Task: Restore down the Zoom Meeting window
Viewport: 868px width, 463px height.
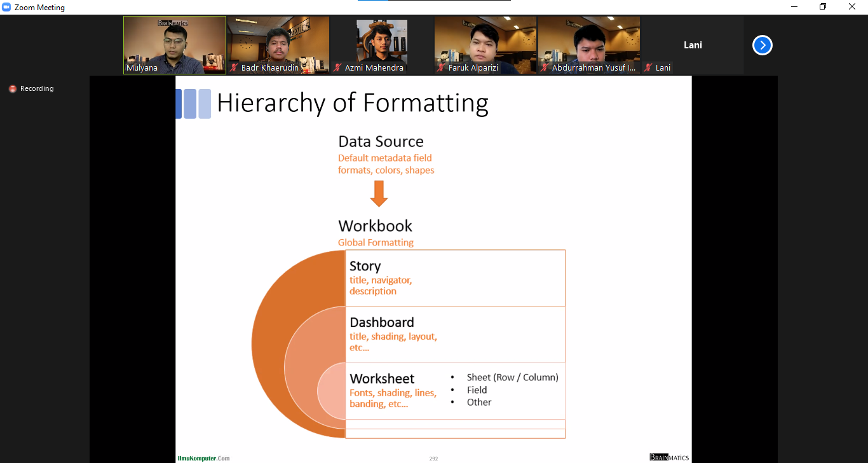Action: (x=823, y=7)
